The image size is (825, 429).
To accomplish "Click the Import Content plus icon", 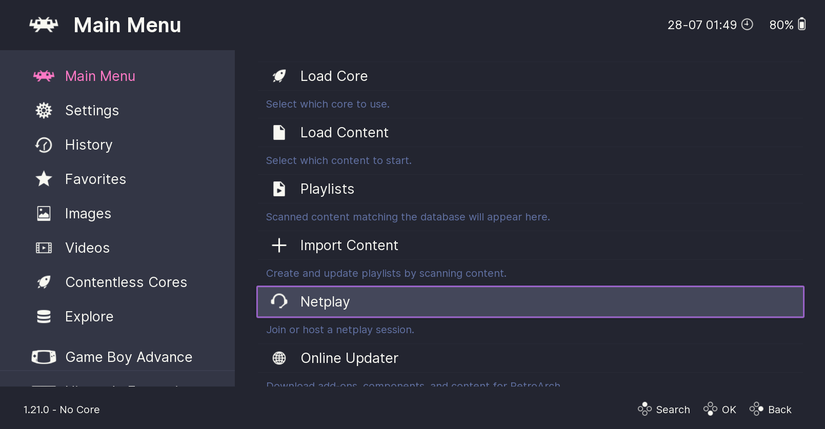I will tap(279, 245).
